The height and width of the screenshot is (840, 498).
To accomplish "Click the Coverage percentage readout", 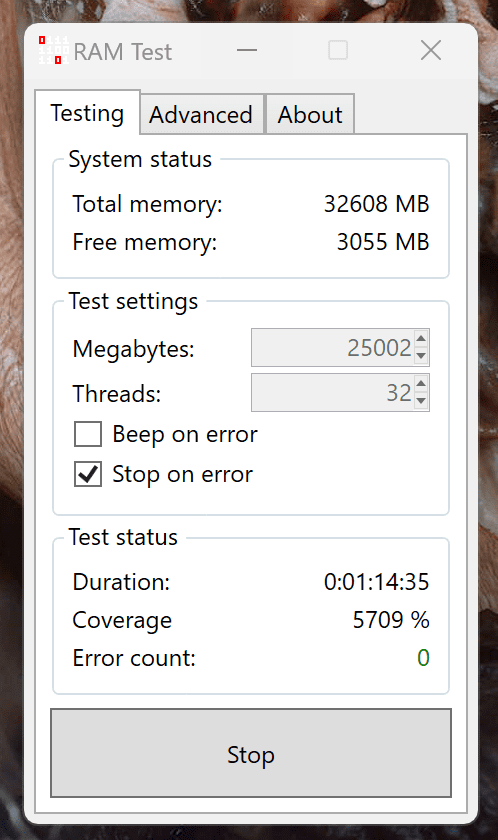I will 391,620.
